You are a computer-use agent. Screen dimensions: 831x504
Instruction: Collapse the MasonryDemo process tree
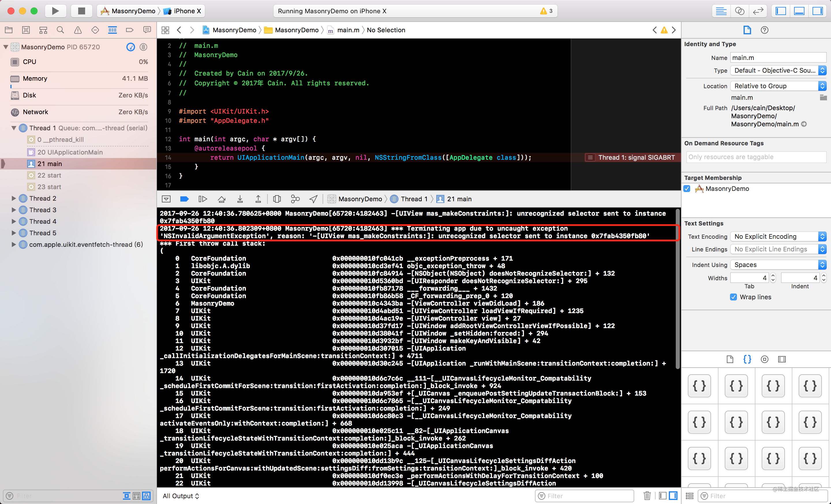click(x=6, y=47)
